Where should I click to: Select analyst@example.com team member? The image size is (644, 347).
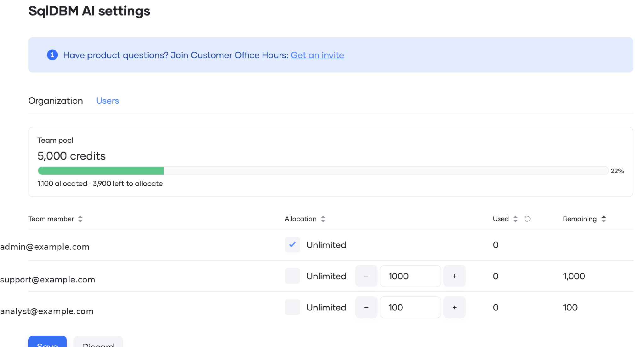[47, 311]
